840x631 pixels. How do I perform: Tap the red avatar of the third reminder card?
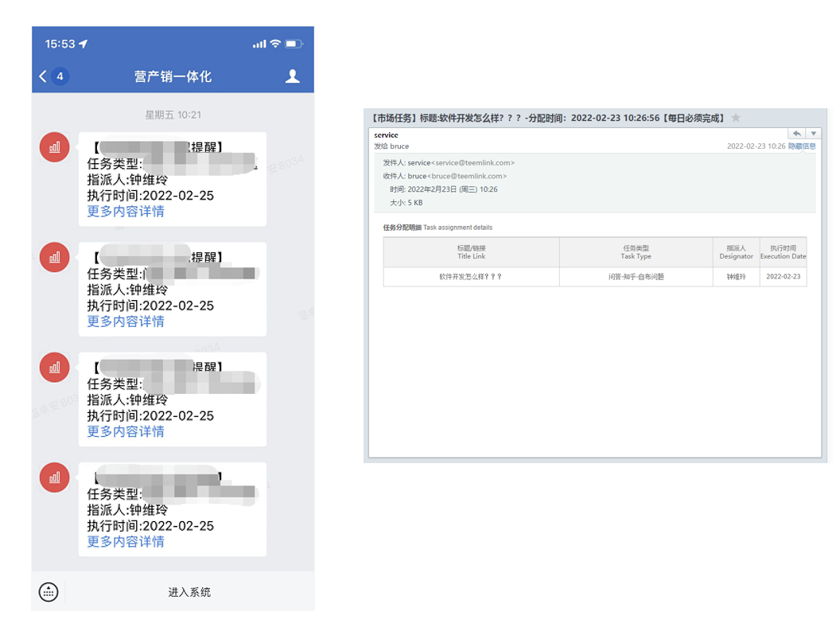(54, 368)
